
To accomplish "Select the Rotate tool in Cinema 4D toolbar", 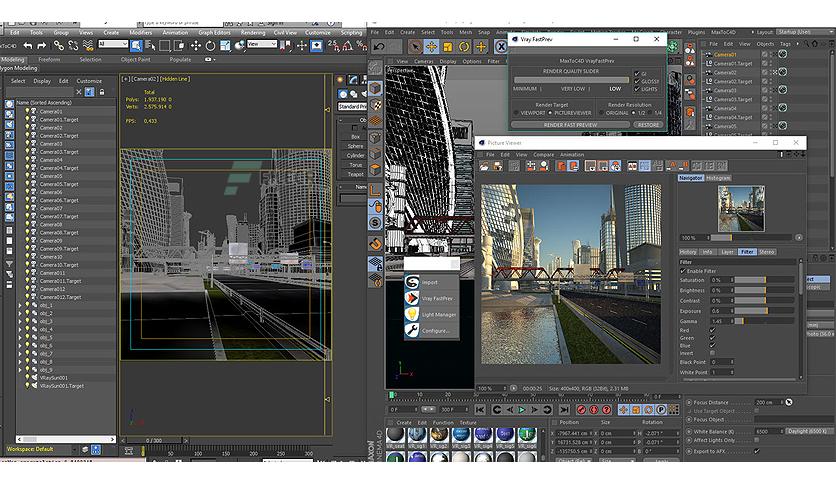I will tap(464, 47).
